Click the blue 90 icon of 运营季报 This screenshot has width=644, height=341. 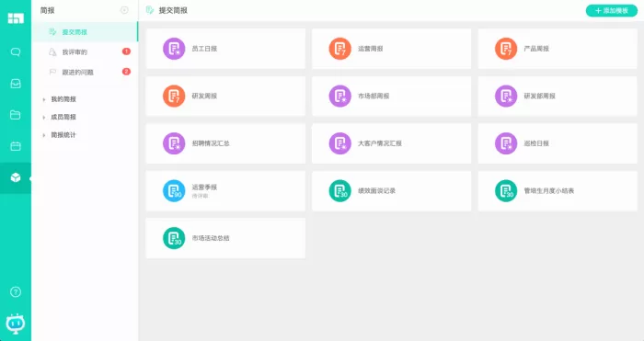tap(174, 191)
